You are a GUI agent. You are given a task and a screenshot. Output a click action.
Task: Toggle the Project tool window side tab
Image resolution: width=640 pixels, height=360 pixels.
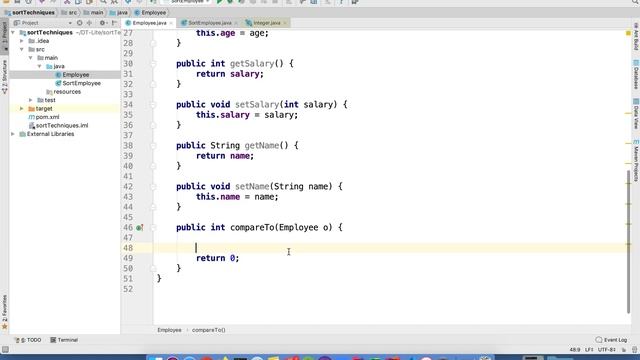[4, 36]
